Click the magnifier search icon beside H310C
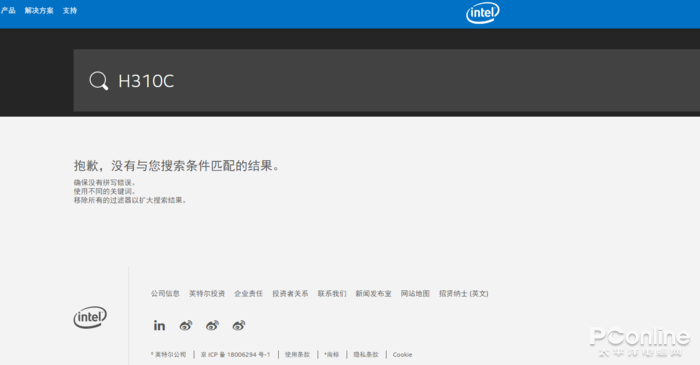 (99, 81)
